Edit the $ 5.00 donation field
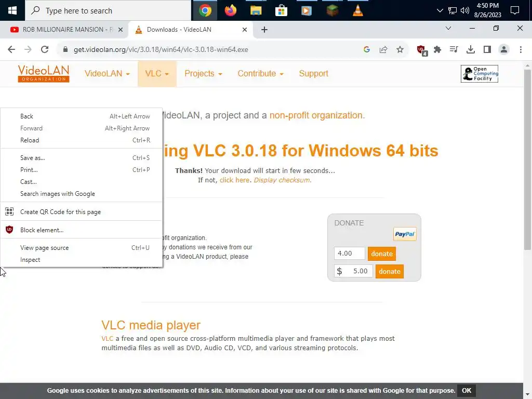 click(353, 271)
